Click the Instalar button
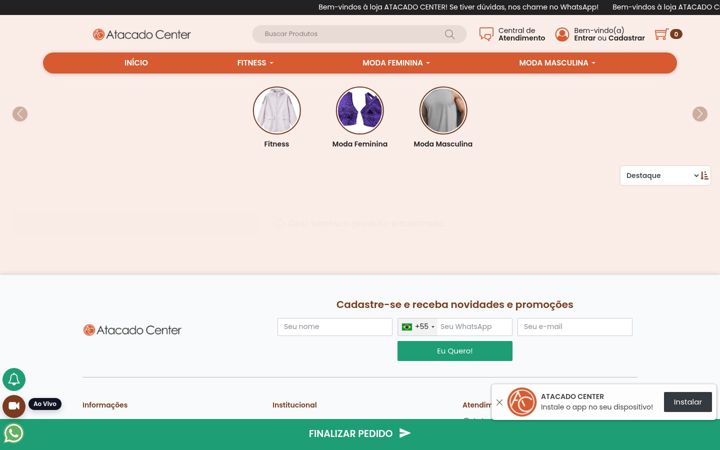 click(x=688, y=402)
